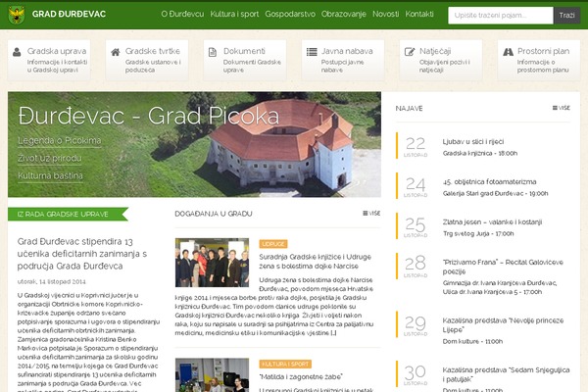The width and height of the screenshot is (588, 392).
Task: Click the date 'utorak, 14 listopad 2014'
Action: (51, 281)
